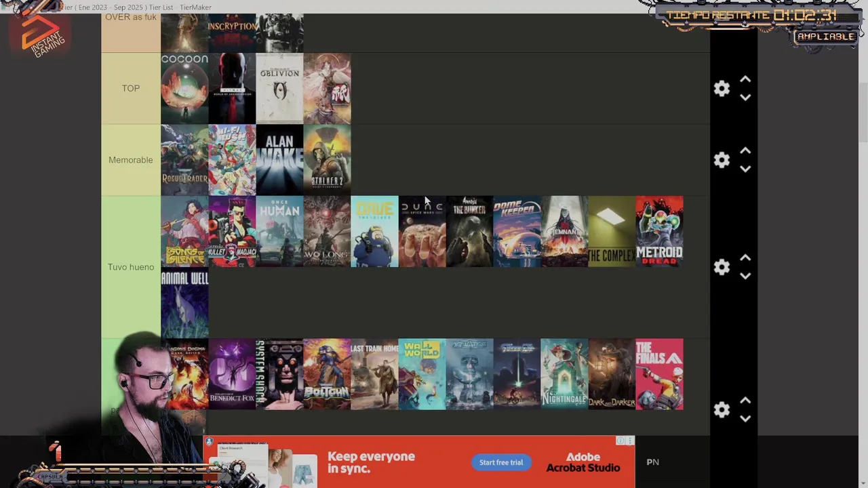868x488 pixels.
Task: Open settings gear for Tuvo hueno tier
Action: (722, 267)
